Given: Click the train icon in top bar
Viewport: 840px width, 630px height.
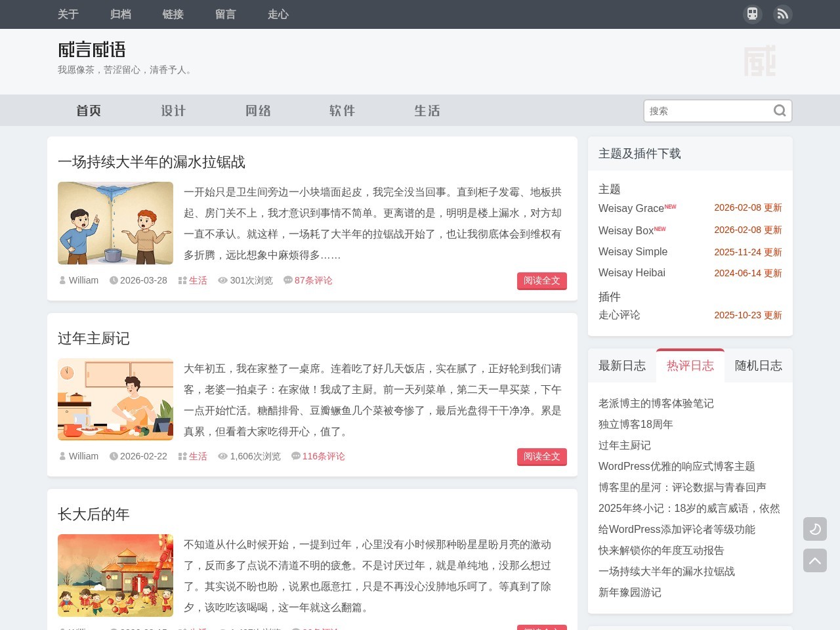Looking at the screenshot, I should click(752, 14).
